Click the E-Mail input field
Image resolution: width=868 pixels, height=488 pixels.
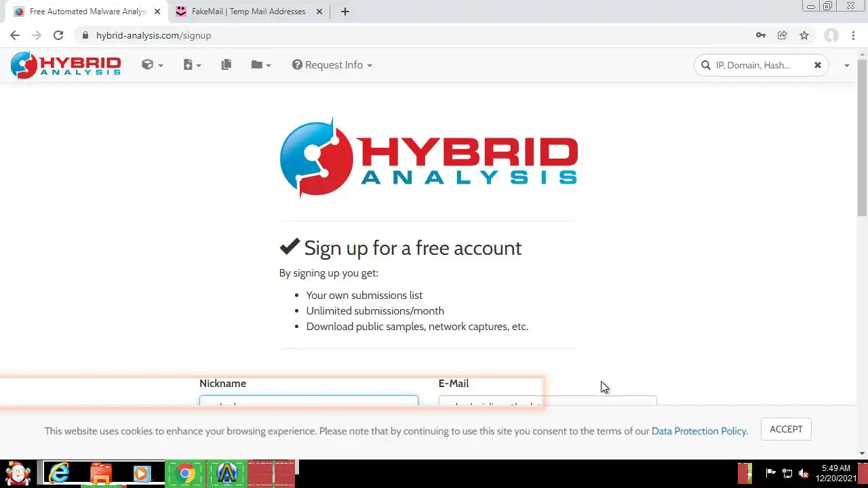click(548, 401)
